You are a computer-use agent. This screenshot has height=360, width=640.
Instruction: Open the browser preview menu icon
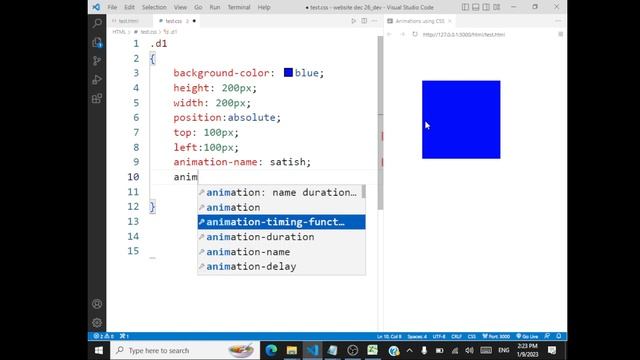[560, 34]
